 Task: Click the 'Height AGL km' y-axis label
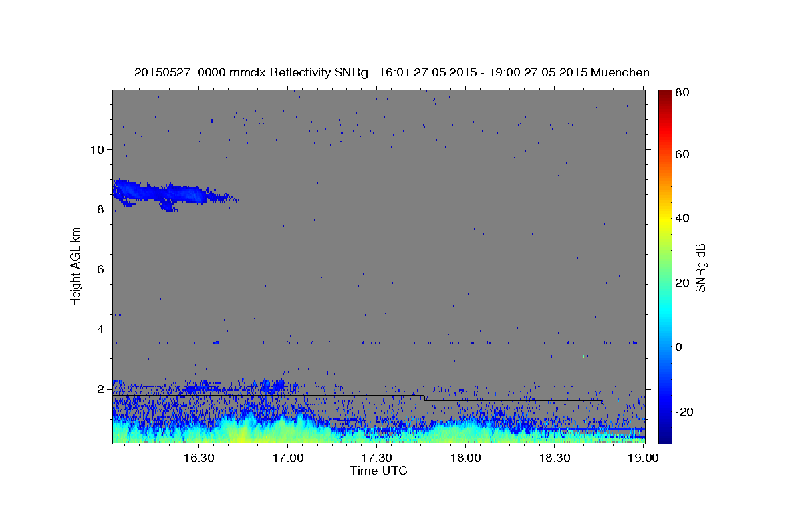pos(76,266)
